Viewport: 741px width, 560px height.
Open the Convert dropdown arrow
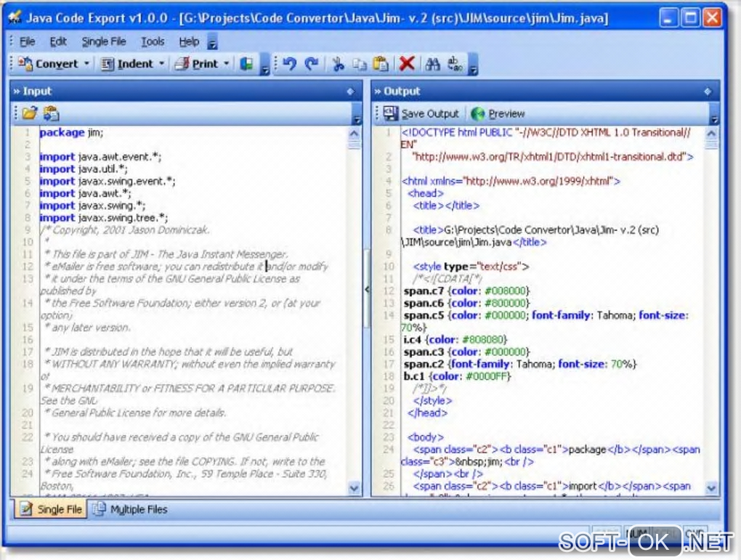86,64
